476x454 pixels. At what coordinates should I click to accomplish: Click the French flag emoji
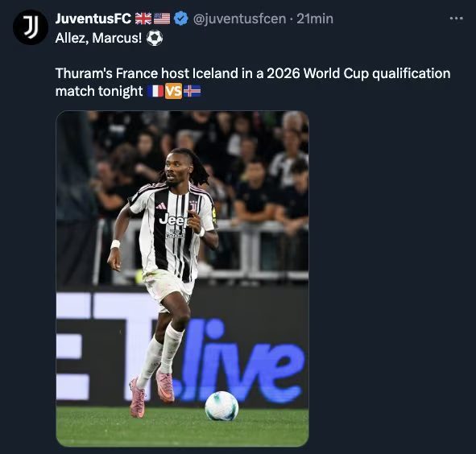(x=155, y=91)
